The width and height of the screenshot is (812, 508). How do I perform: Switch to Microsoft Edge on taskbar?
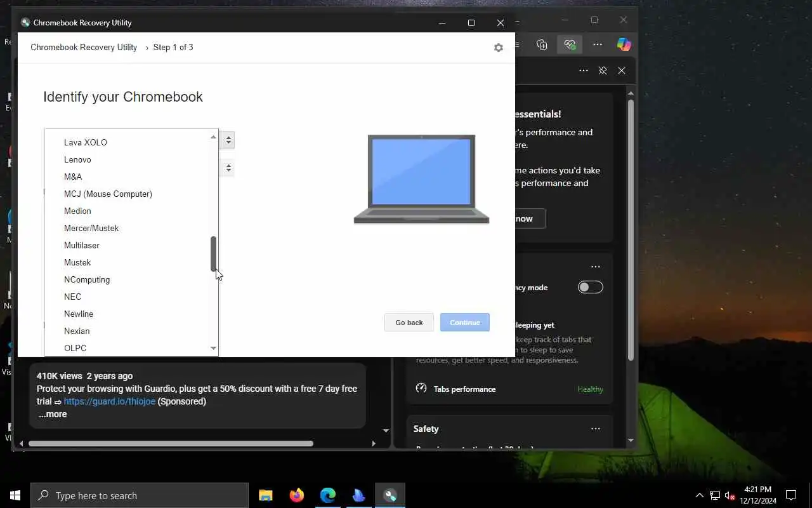(x=327, y=495)
